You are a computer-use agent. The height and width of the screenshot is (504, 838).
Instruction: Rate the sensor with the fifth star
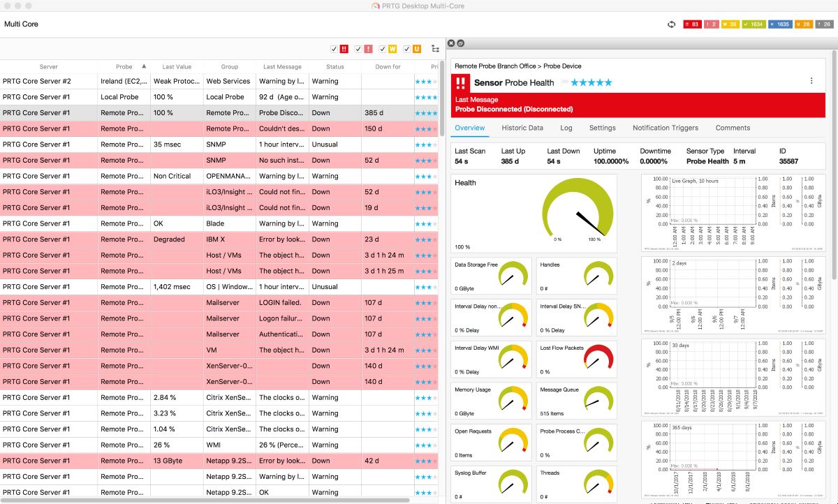coord(608,82)
